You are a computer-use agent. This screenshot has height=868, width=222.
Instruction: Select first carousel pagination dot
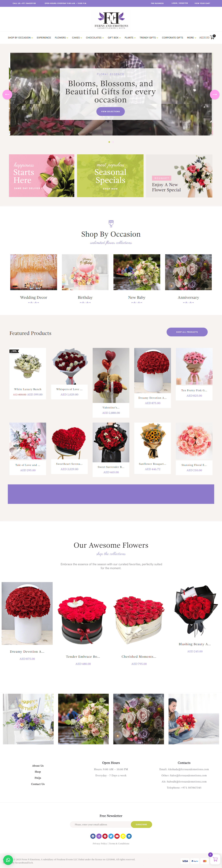[109, 142]
